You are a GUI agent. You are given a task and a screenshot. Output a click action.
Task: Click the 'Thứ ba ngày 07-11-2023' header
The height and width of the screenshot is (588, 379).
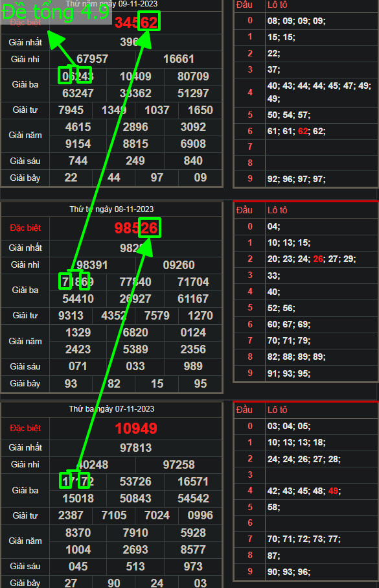(x=111, y=409)
